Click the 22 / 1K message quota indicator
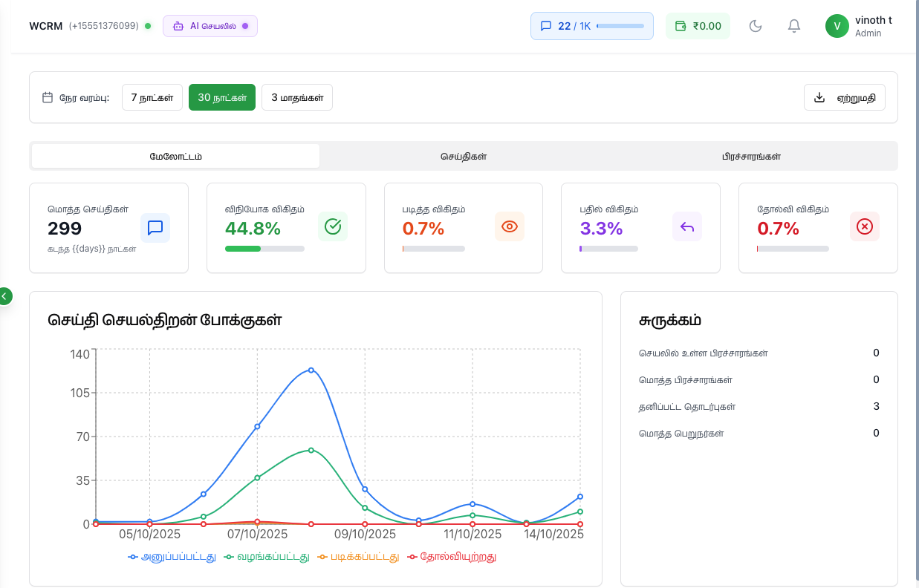 point(591,26)
